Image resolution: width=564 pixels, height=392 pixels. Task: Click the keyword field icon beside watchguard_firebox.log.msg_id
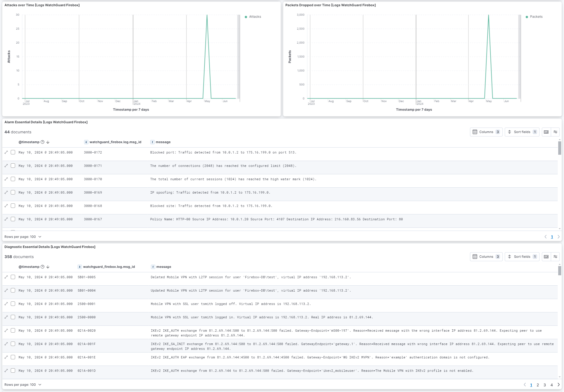click(x=86, y=142)
